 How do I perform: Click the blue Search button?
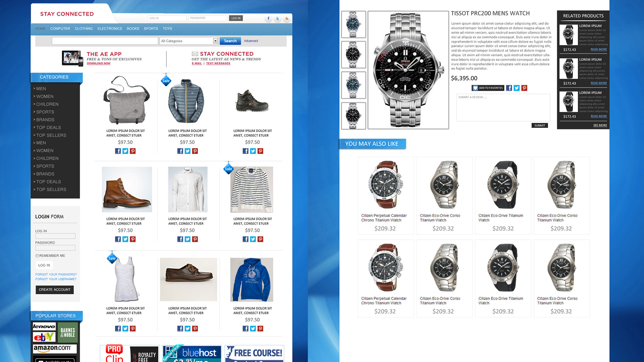click(230, 41)
